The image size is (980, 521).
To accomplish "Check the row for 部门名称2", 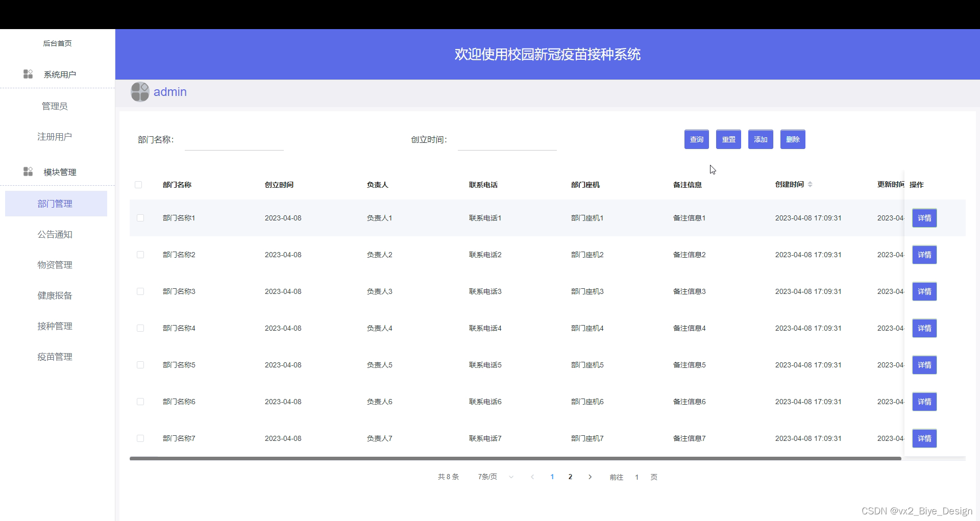I will click(140, 255).
